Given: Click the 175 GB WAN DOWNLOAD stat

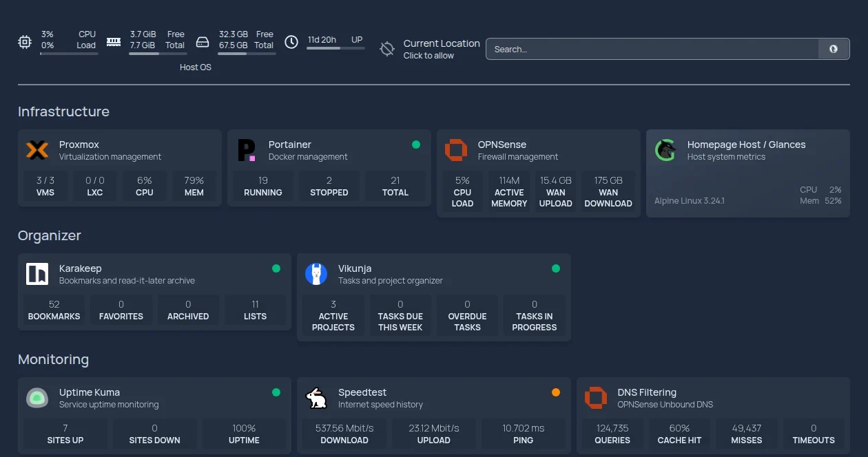Looking at the screenshot, I should click(608, 191).
